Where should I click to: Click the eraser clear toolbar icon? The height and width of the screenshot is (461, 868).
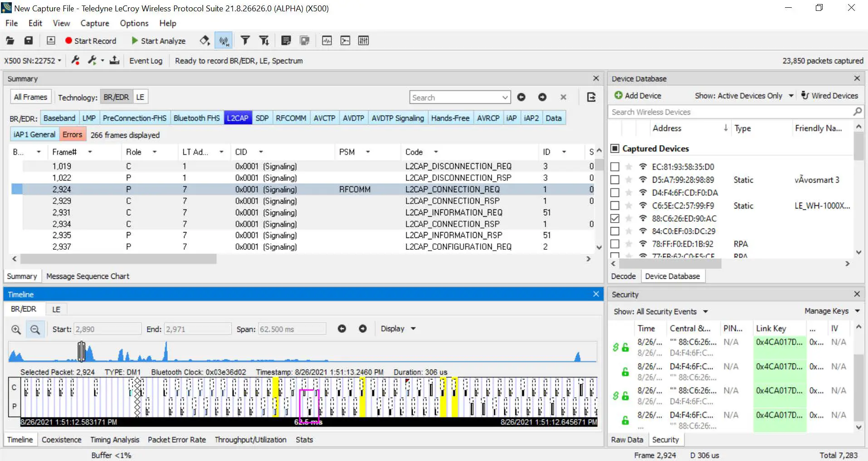pyautogui.click(x=205, y=41)
